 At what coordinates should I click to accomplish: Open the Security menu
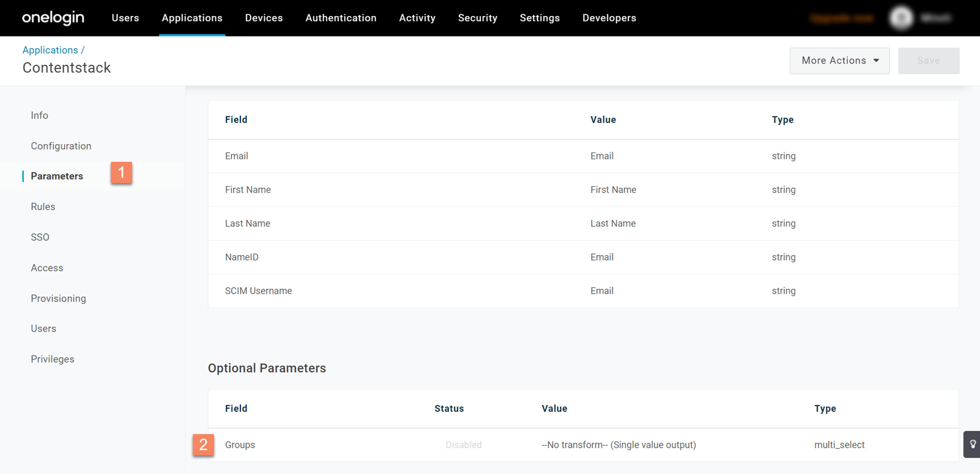coord(477,18)
